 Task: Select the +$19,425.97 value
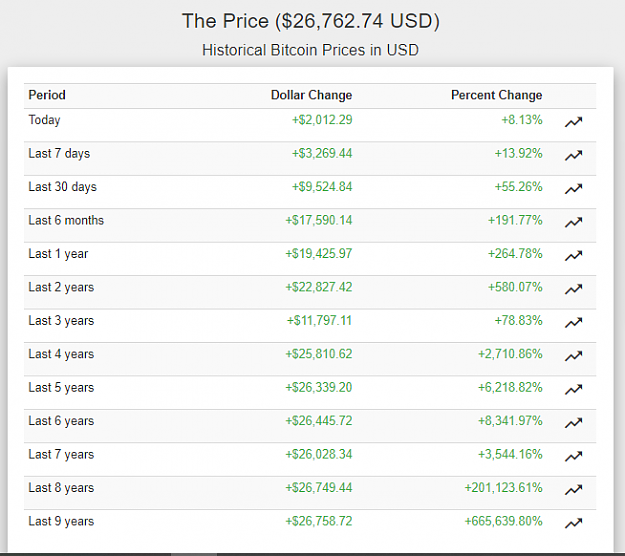pyautogui.click(x=319, y=254)
